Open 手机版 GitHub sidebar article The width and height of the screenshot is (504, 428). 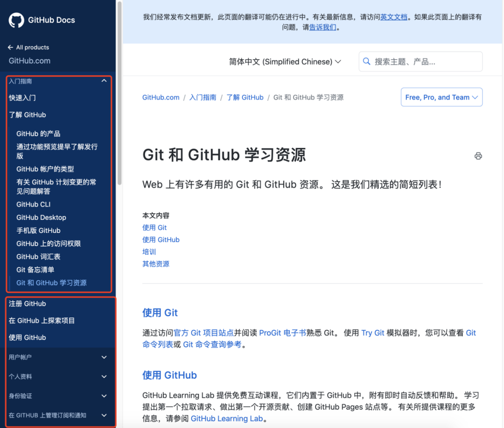(38, 231)
